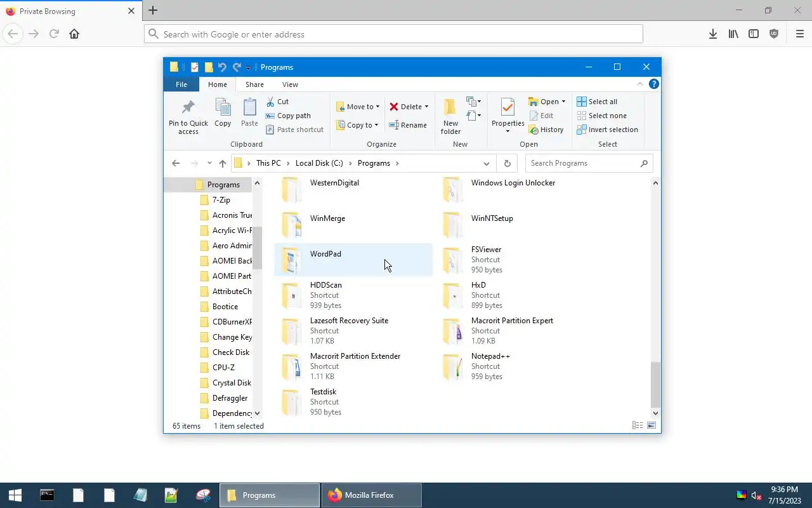Toggle Firefox sidebar icon
The height and width of the screenshot is (508, 812).
click(x=754, y=34)
